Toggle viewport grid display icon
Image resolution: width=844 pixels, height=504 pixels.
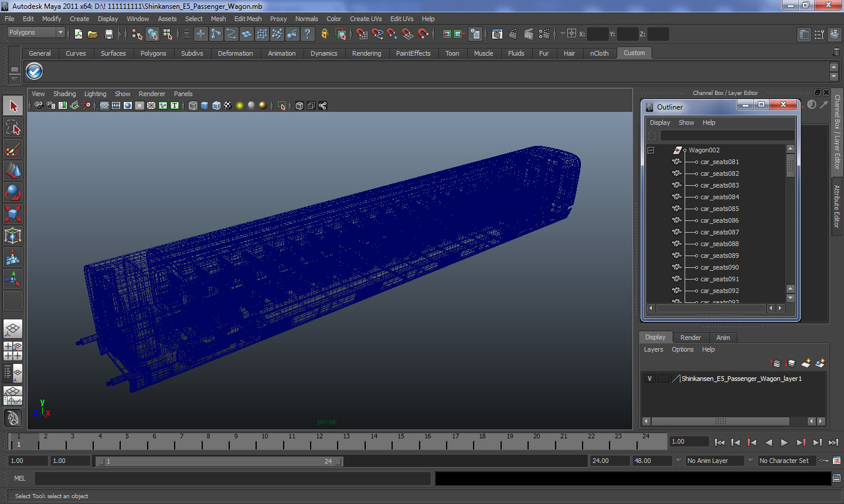[x=104, y=105]
